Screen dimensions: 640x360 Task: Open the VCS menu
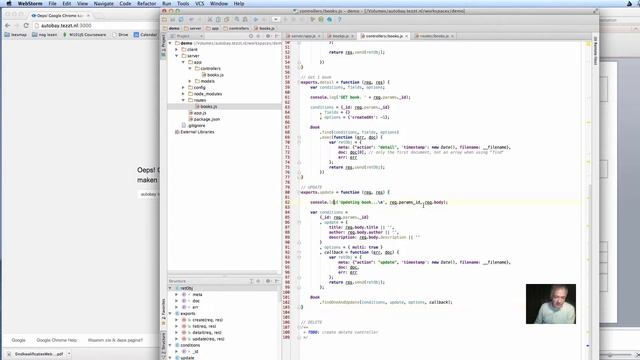(x=200, y=3)
